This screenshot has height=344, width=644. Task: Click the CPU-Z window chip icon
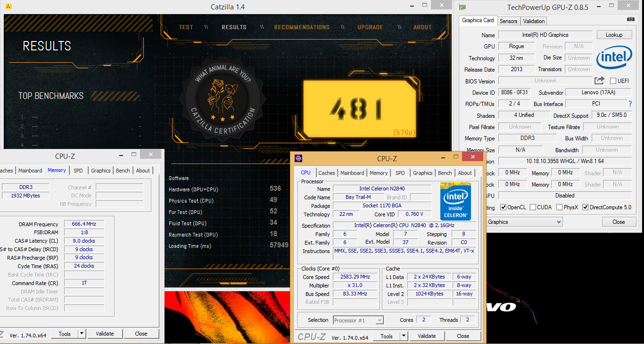pyautogui.click(x=298, y=158)
